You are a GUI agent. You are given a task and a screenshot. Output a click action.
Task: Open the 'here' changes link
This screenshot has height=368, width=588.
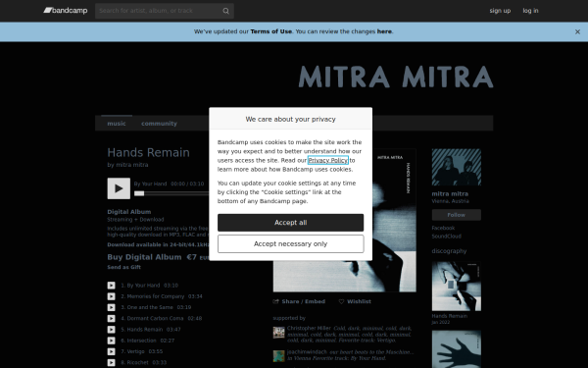click(384, 31)
